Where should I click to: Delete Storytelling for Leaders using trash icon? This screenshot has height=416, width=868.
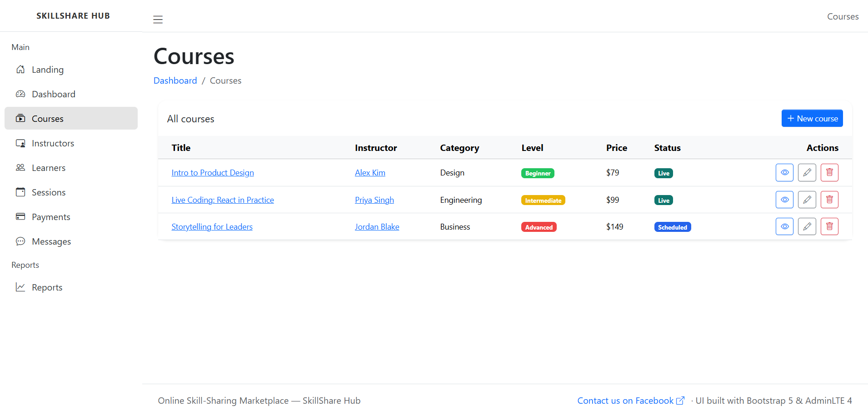829,226
